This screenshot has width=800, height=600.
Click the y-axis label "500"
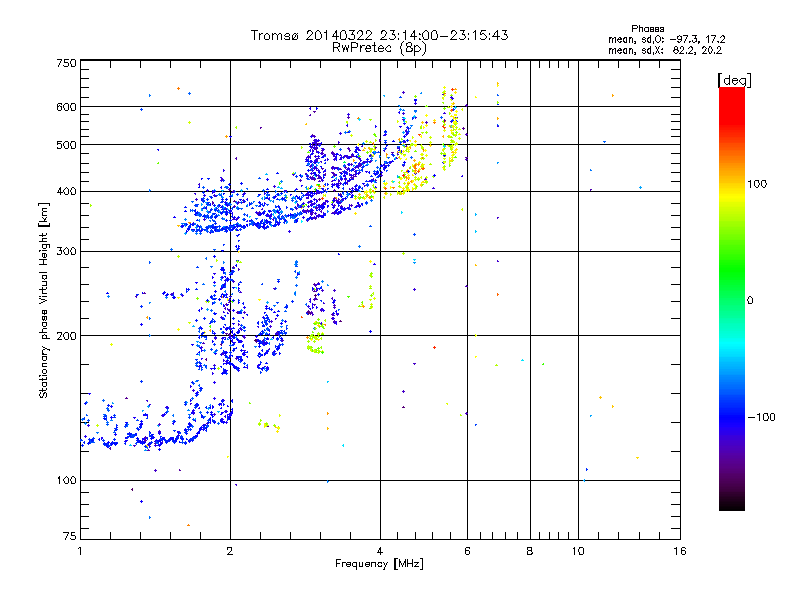click(x=67, y=145)
